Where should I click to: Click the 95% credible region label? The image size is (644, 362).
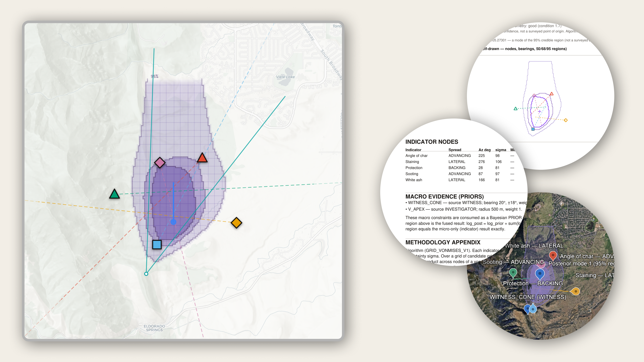[x=154, y=76]
